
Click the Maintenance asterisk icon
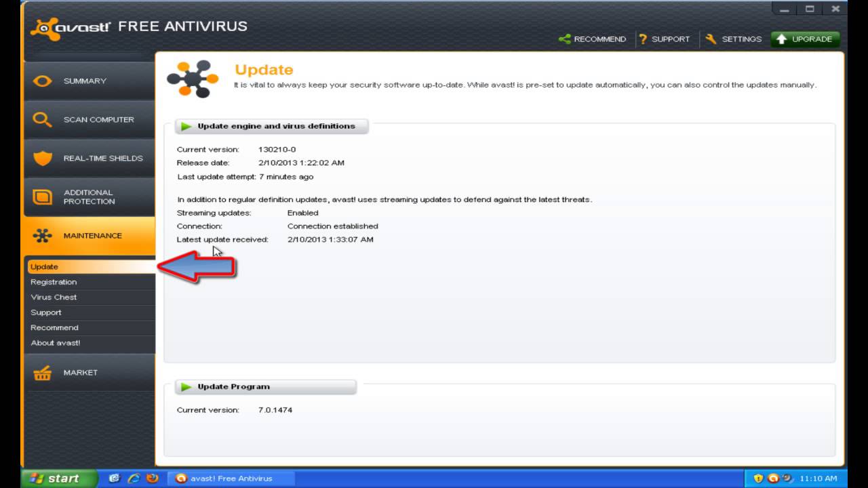[x=42, y=236]
